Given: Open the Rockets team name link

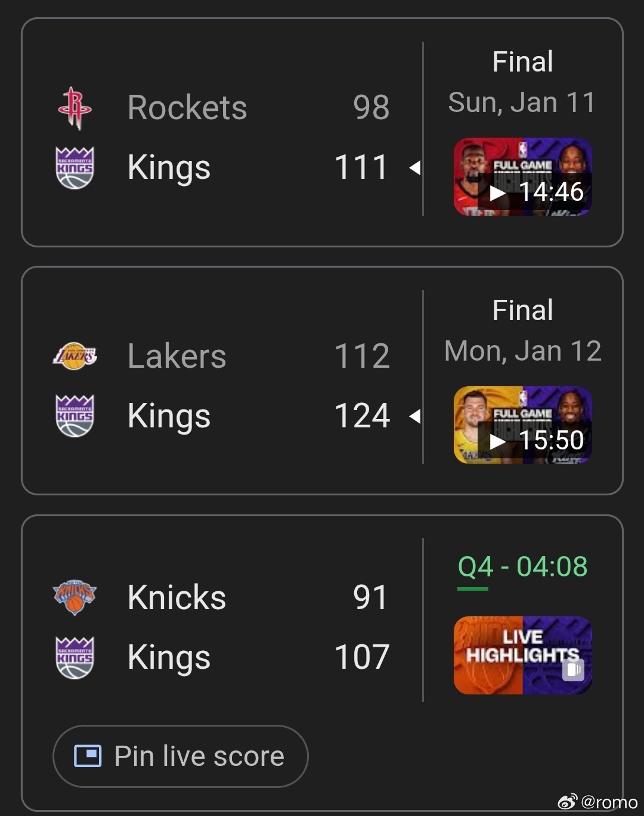Looking at the screenshot, I should pos(187,108).
